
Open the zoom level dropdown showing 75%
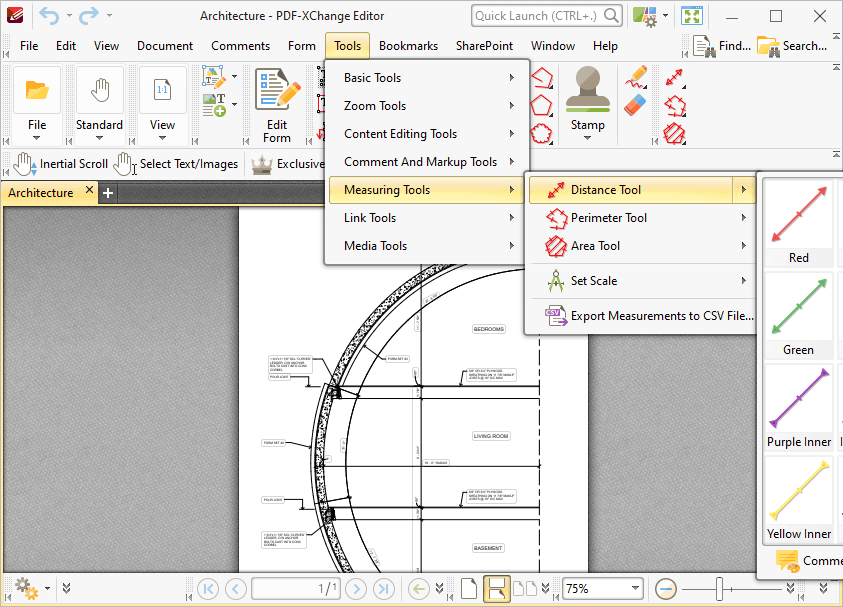point(603,589)
